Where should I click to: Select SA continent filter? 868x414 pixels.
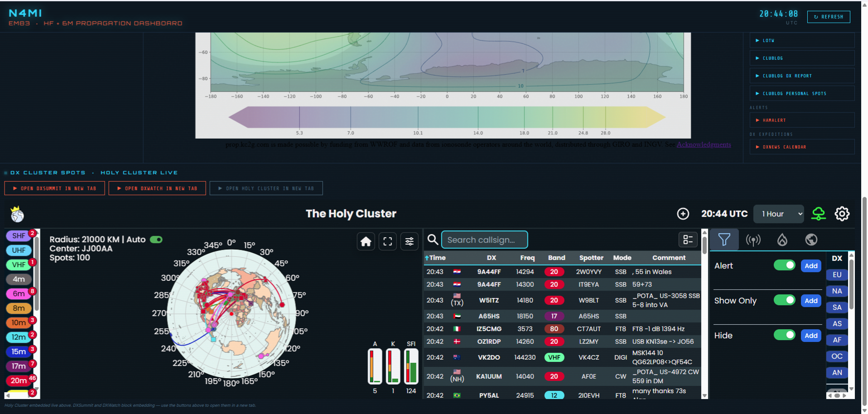837,307
